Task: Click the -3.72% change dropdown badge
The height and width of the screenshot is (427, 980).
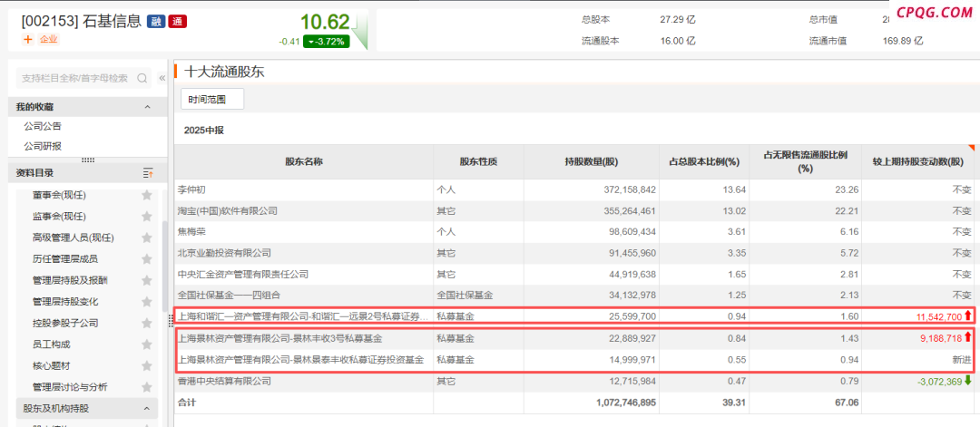Action: pos(326,42)
